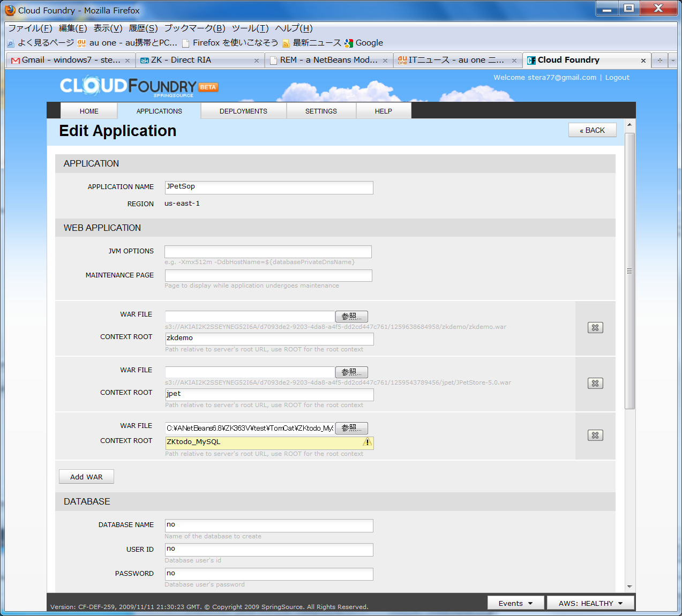Open 編集 menu
This screenshot has width=682, height=616.
pyautogui.click(x=73, y=28)
